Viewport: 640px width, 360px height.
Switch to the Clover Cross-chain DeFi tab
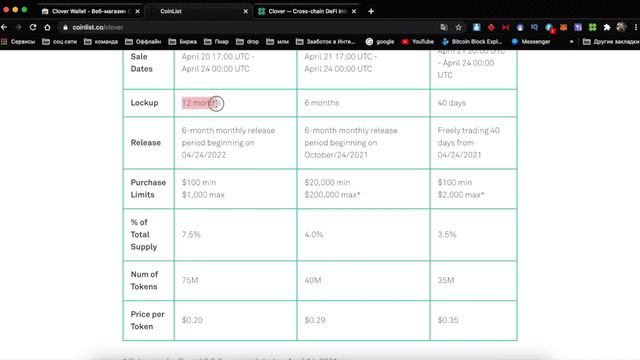pos(307,11)
